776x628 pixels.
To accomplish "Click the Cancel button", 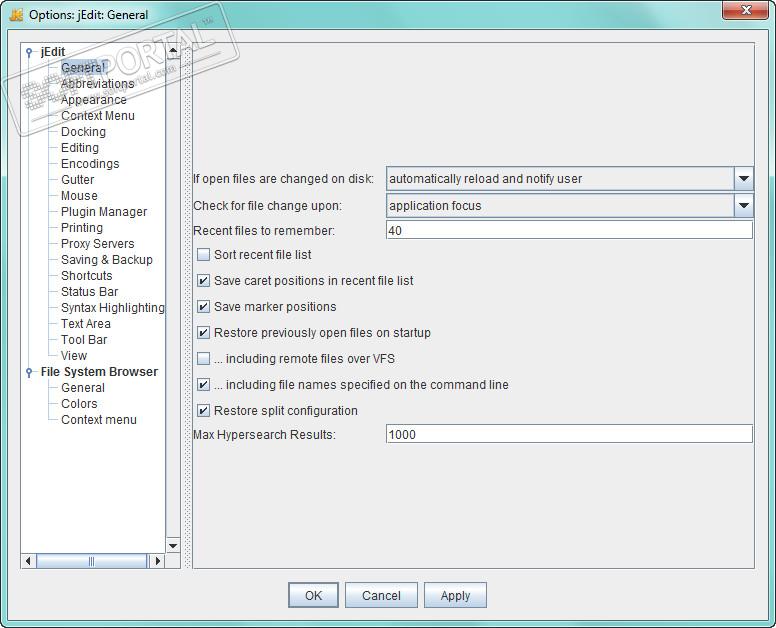I will tap(381, 595).
